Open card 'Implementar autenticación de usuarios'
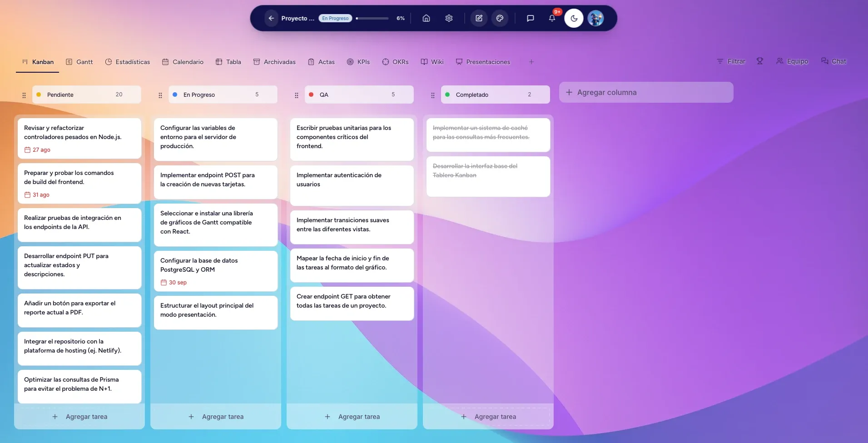Viewport: 868px width, 443px height. 352,185
